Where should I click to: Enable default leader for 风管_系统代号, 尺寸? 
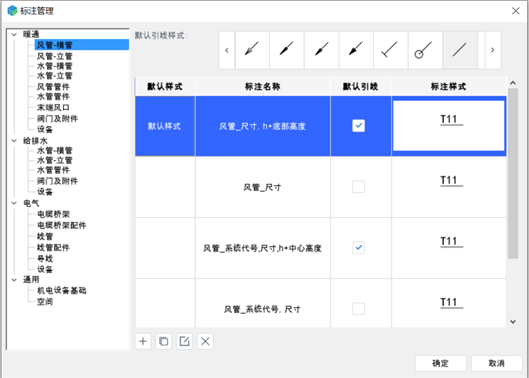tap(358, 308)
